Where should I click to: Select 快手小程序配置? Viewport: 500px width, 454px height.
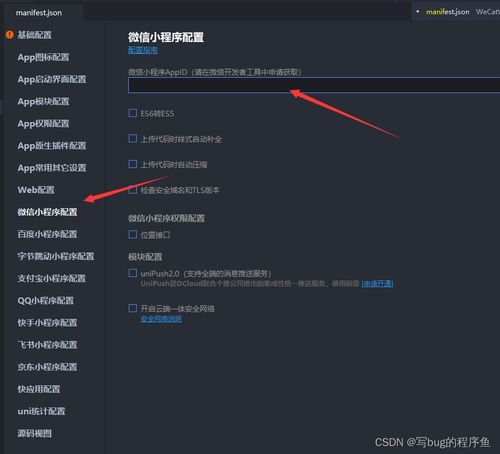[47, 323]
